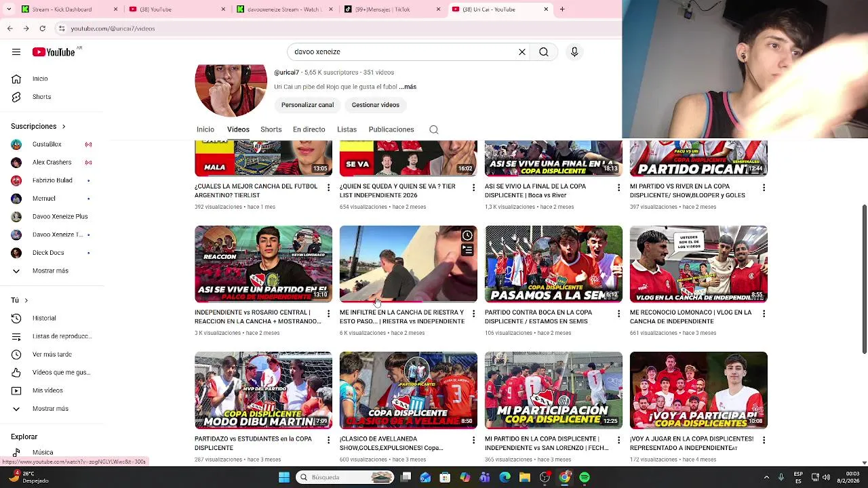Open En directo channel tab

[x=309, y=129]
